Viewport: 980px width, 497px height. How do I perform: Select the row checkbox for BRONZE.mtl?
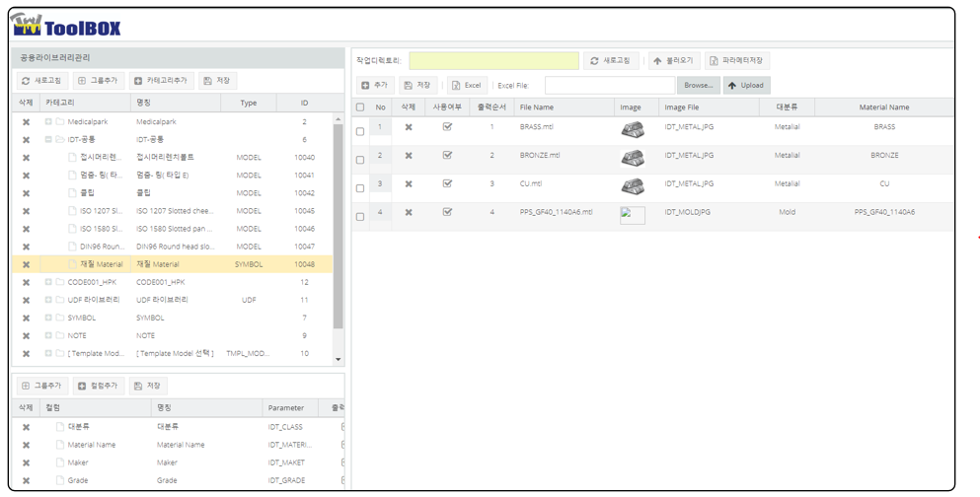pos(360,160)
